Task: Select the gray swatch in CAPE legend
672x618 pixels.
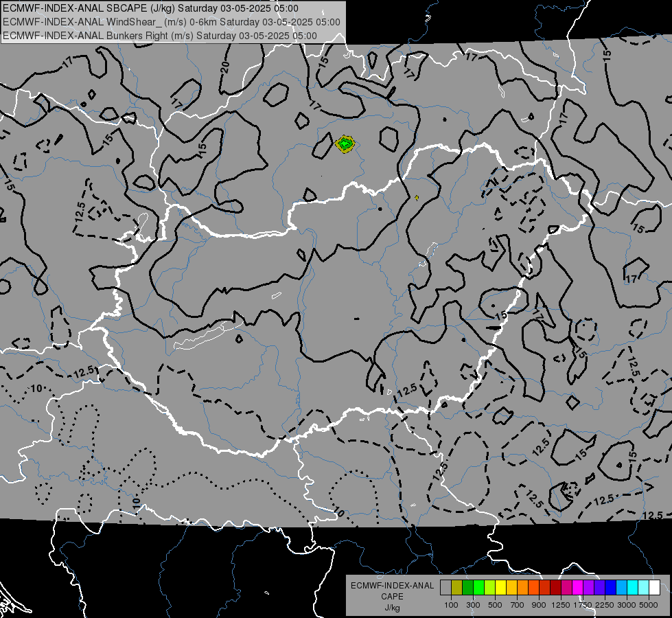Action: [x=445, y=587]
